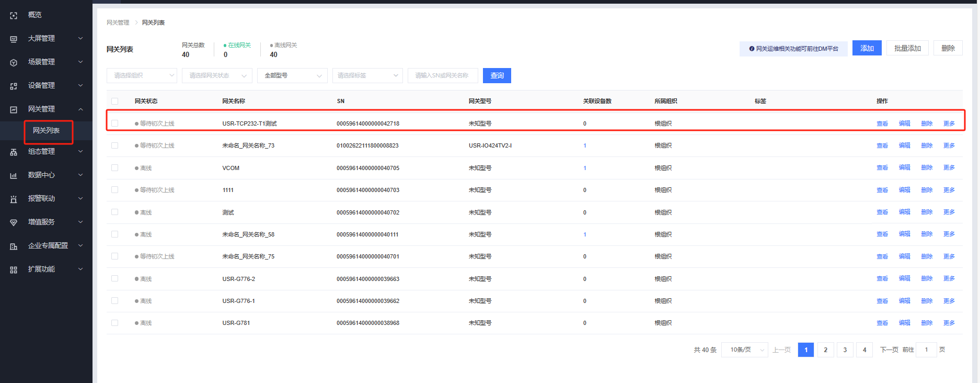Open the 全部型号 model dropdown

[x=292, y=76]
